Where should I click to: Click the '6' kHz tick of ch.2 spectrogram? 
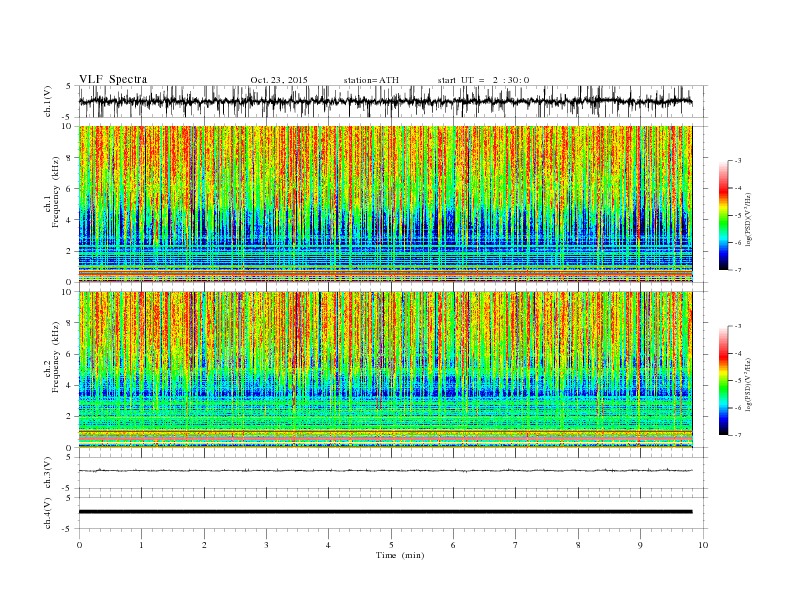point(70,354)
